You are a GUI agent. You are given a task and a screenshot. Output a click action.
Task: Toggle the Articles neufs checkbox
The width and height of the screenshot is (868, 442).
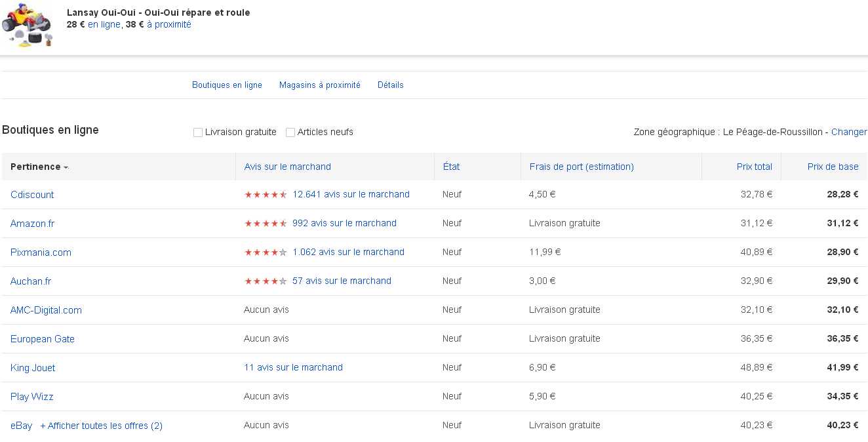click(x=290, y=132)
